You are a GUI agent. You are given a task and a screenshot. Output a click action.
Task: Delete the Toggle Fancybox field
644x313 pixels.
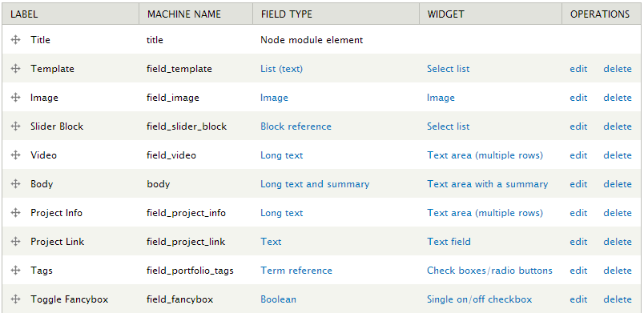tap(618, 299)
